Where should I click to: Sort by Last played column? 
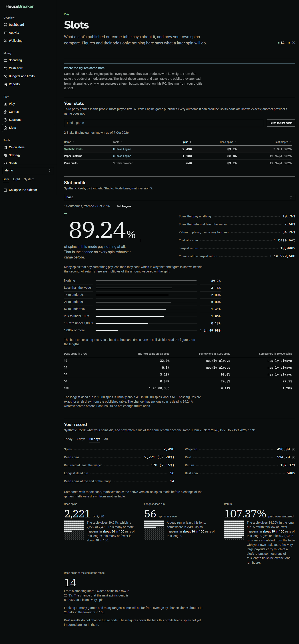tap(283, 142)
